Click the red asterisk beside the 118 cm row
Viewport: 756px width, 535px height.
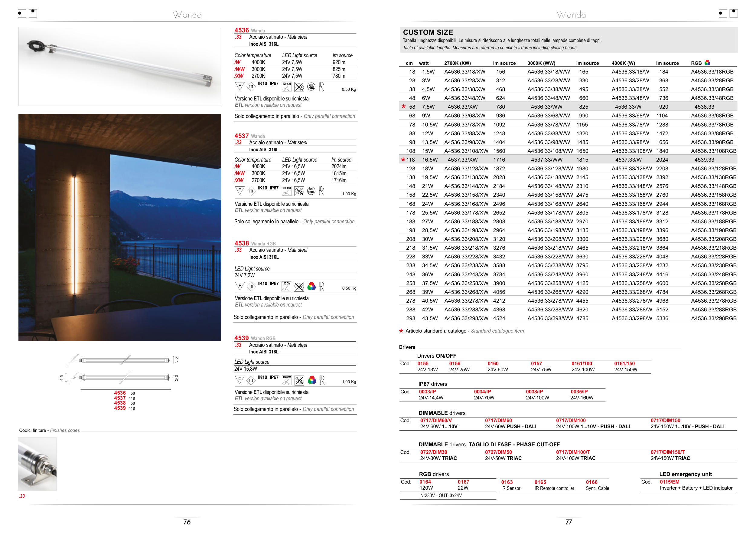[x=403, y=160]
